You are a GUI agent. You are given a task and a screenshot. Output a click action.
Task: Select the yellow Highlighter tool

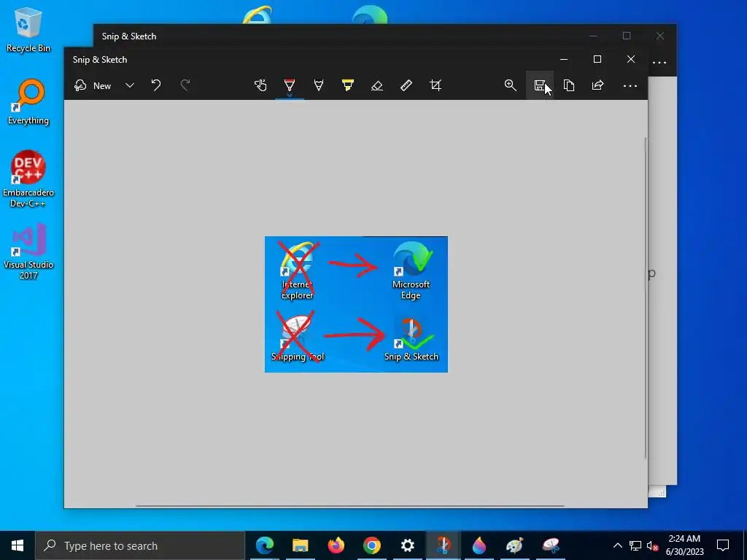pos(348,85)
